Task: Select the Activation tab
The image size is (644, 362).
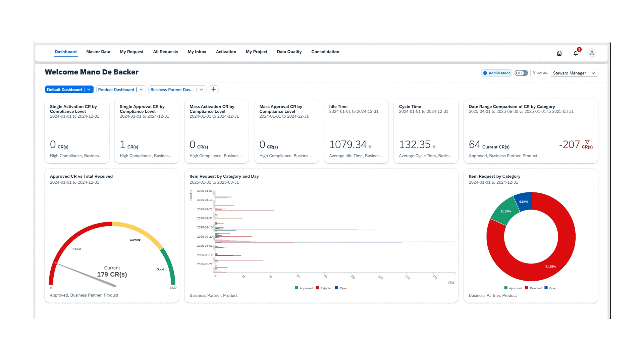Action: (226, 52)
